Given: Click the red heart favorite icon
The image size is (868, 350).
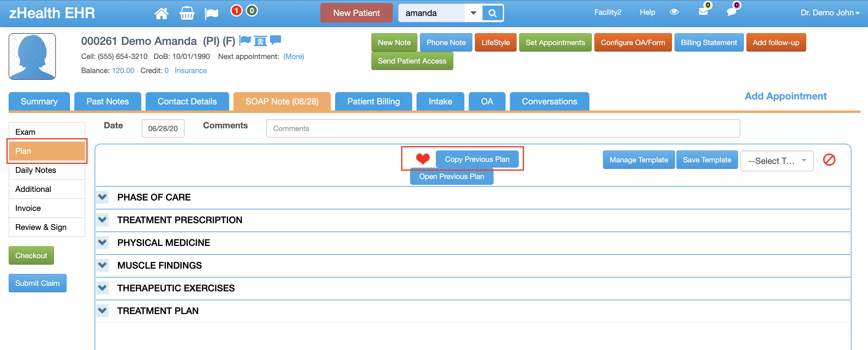Looking at the screenshot, I should pyautogui.click(x=423, y=159).
